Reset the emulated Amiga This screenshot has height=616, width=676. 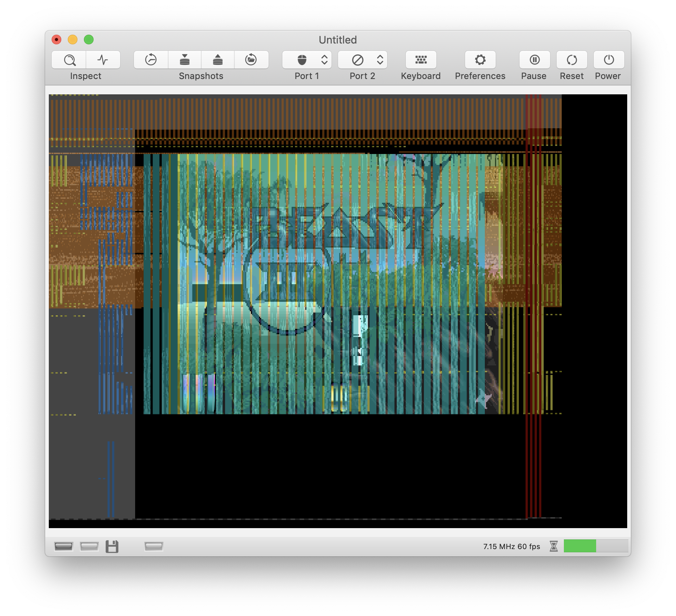[x=572, y=60]
